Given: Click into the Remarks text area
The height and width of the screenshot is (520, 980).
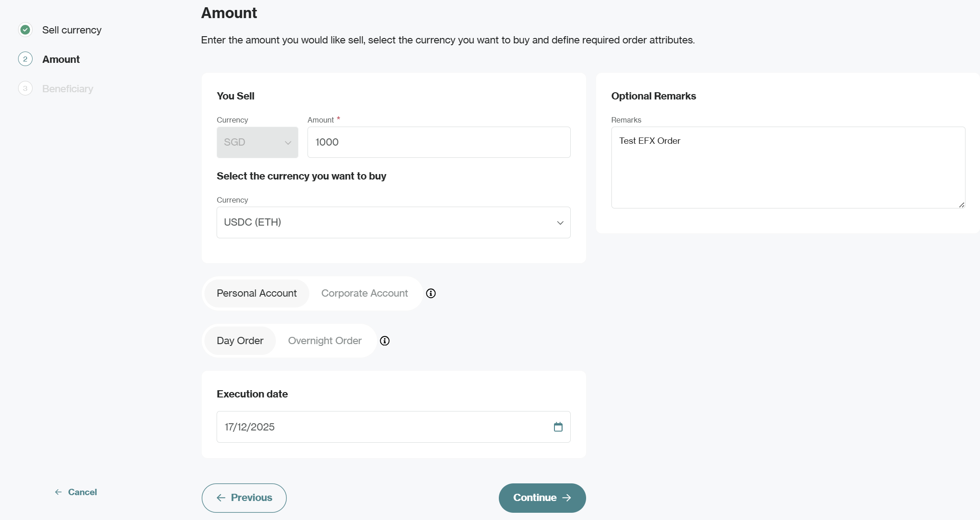Looking at the screenshot, I should (788, 172).
